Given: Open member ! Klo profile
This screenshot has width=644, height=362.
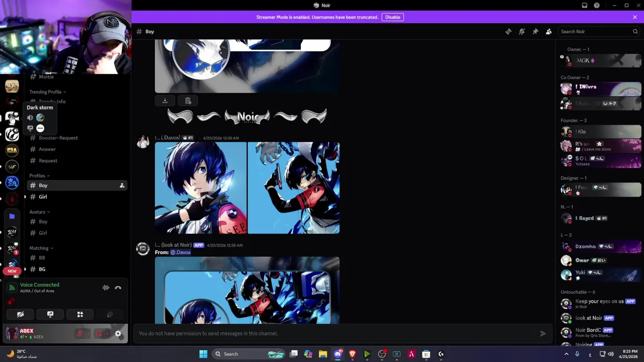Looking at the screenshot, I should (600, 132).
